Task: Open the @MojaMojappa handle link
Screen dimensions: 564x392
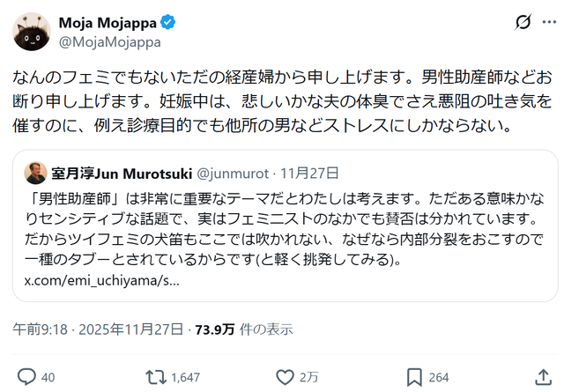Action: click(x=109, y=42)
